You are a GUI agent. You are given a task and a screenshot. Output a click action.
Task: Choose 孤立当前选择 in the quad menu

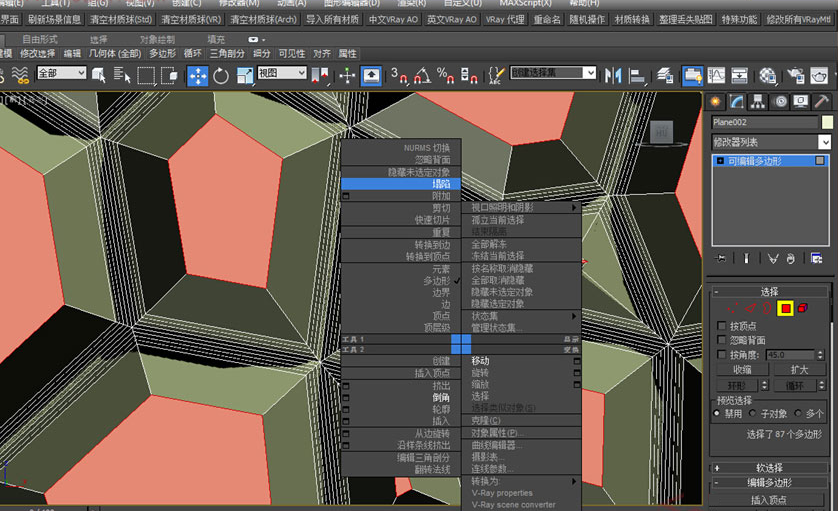click(x=521, y=220)
